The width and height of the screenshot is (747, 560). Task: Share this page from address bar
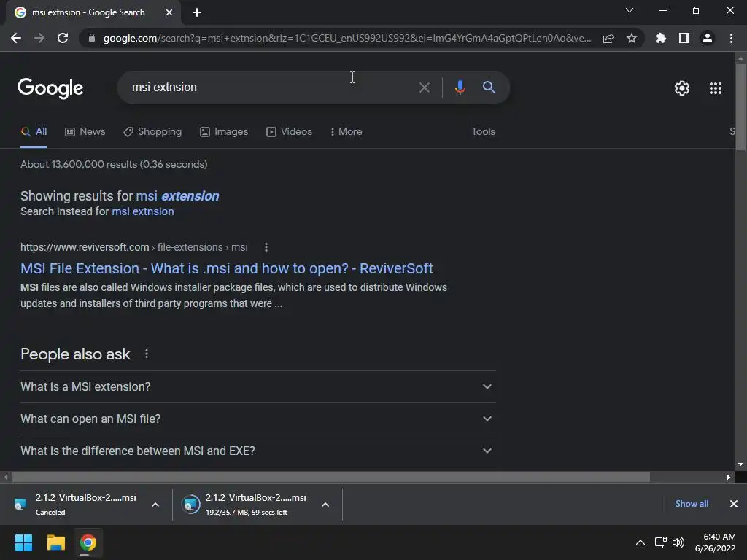pyautogui.click(x=608, y=38)
